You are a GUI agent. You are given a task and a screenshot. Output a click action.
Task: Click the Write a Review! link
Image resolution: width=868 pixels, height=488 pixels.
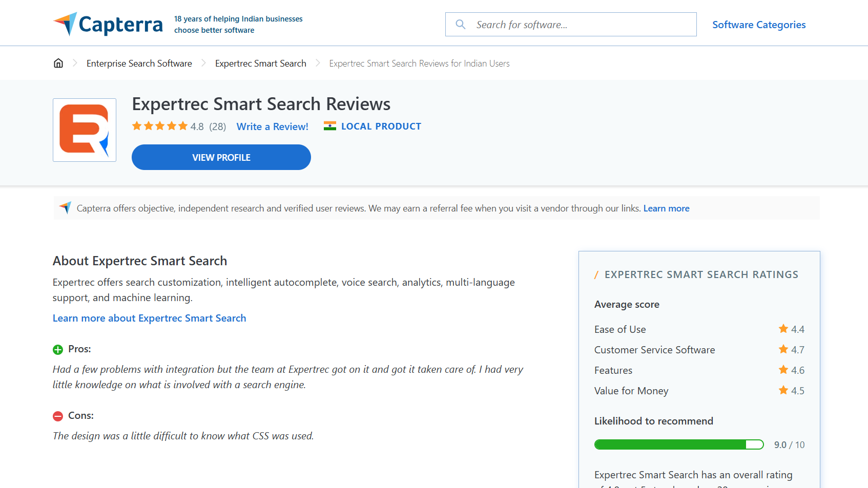[x=272, y=126]
